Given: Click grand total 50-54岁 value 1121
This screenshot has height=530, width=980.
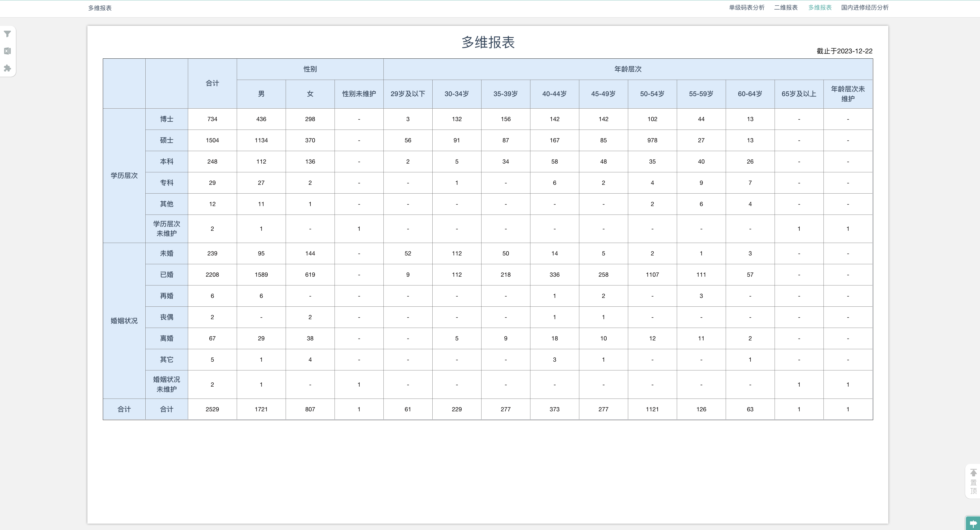Looking at the screenshot, I should (x=652, y=409).
